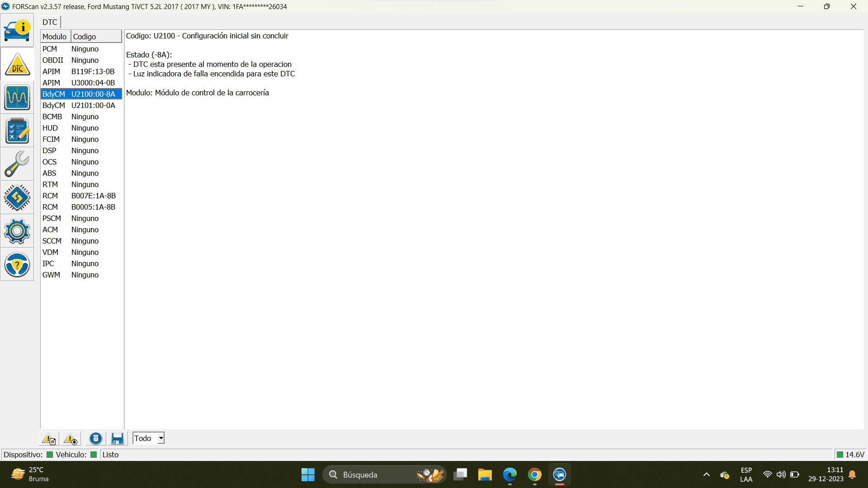Select the PCM Ninguno row
Image resolution: width=868 pixels, height=488 pixels.
81,49
